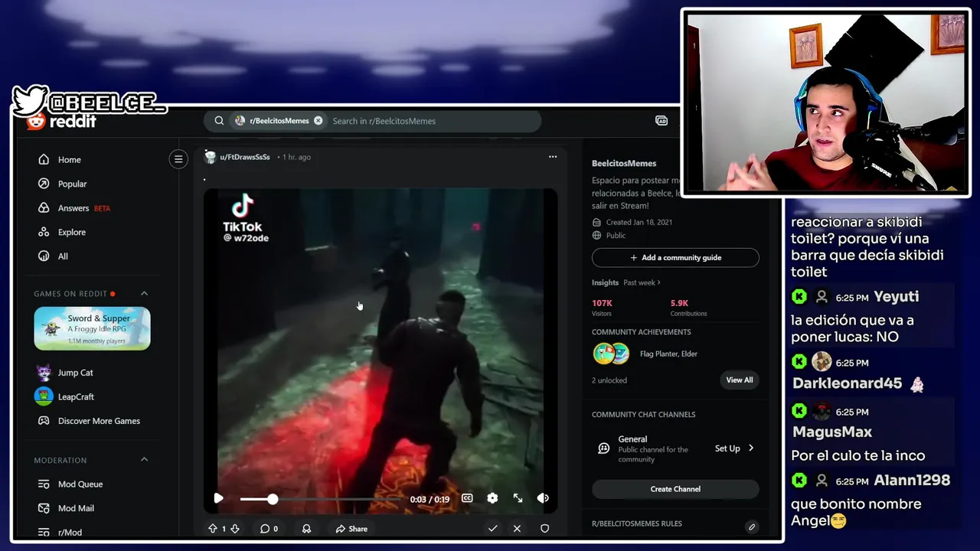Open mod shield actions
980x551 pixels.
tap(544, 529)
